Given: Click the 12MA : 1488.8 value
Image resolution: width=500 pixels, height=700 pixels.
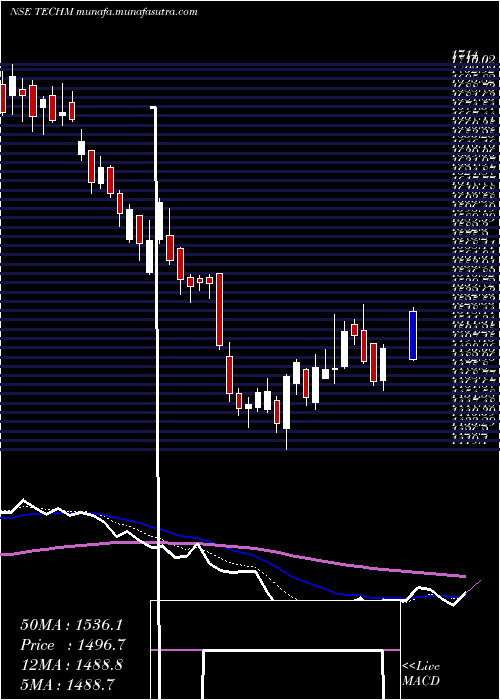Looking at the screenshot, I should [x=71, y=664].
